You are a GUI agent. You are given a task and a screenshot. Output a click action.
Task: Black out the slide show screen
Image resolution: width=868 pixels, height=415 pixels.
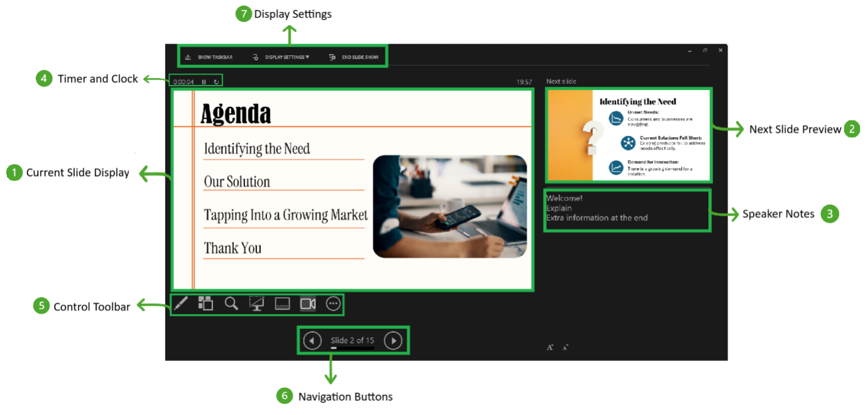click(256, 304)
